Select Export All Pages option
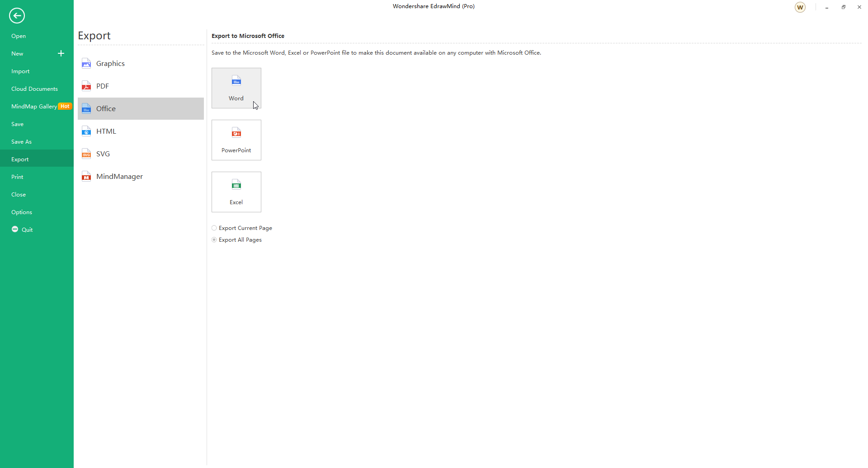Screen dimensions: 868x468 tap(237, 240)
